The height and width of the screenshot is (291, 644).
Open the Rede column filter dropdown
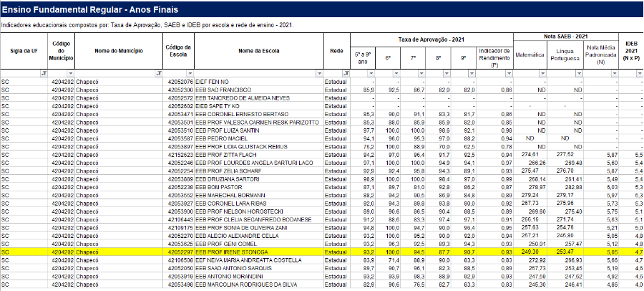tap(346, 73)
